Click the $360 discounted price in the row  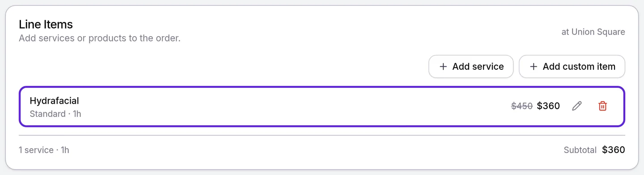[548, 106]
